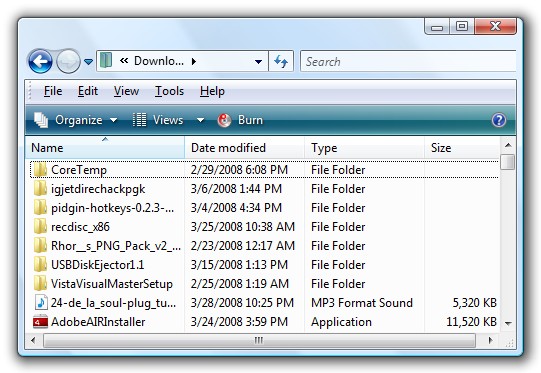
Task: Sort by Name column header
Action: point(105,148)
